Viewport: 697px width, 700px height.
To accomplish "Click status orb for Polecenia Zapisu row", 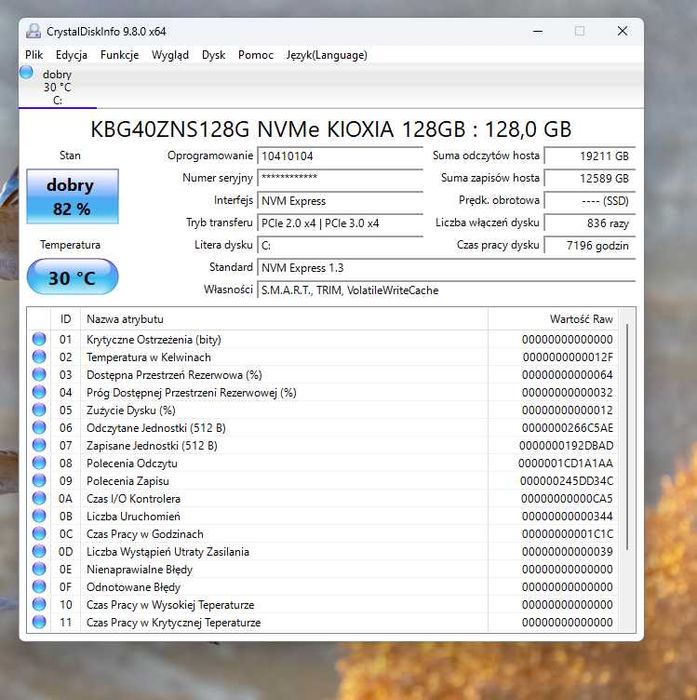I will tap(39, 481).
